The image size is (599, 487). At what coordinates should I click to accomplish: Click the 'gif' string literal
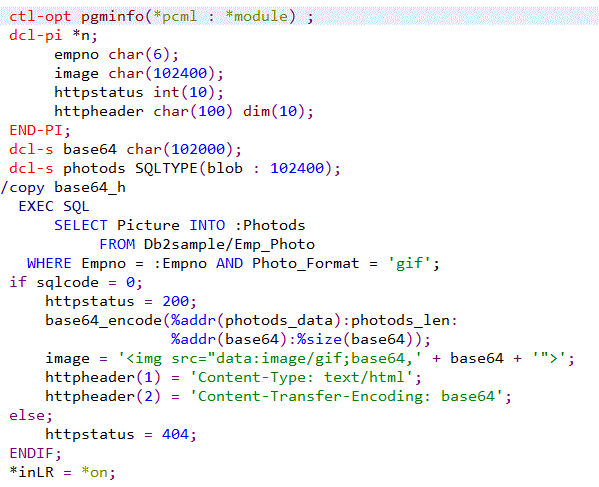409,264
